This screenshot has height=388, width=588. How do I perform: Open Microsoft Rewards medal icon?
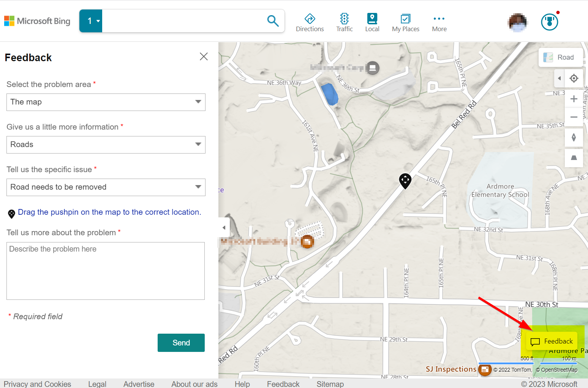550,22
